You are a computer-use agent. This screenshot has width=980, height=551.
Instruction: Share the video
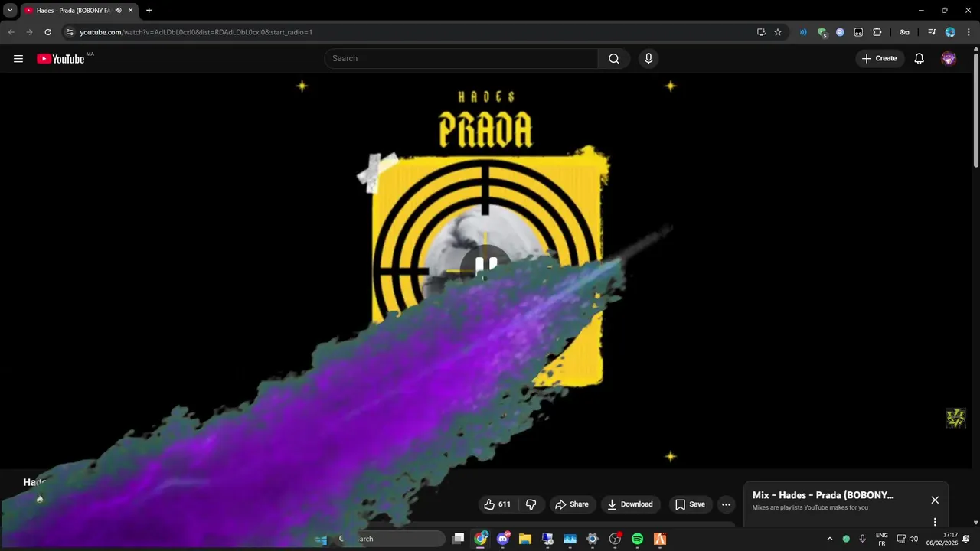click(572, 504)
